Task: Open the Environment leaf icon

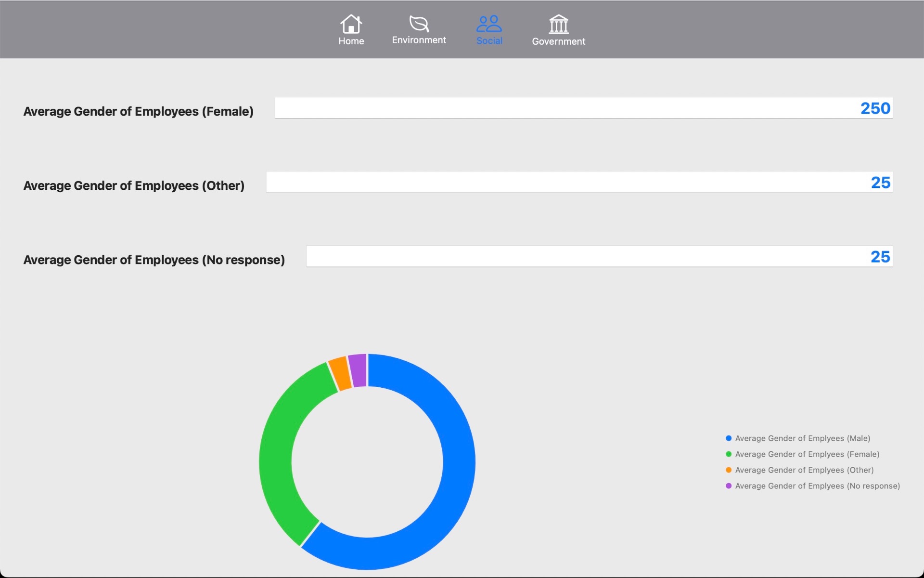Action: coord(419,24)
